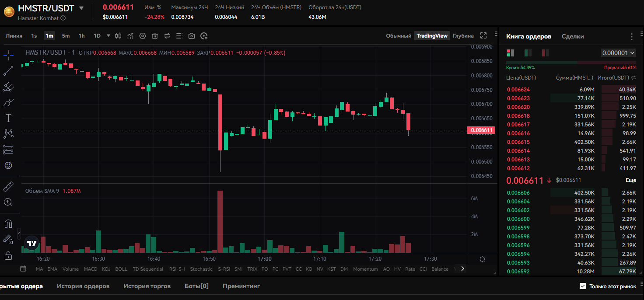Image resolution: width=644 pixels, height=300 pixels.
Task: Show both buy and sell orders view
Action: pyautogui.click(x=510, y=53)
